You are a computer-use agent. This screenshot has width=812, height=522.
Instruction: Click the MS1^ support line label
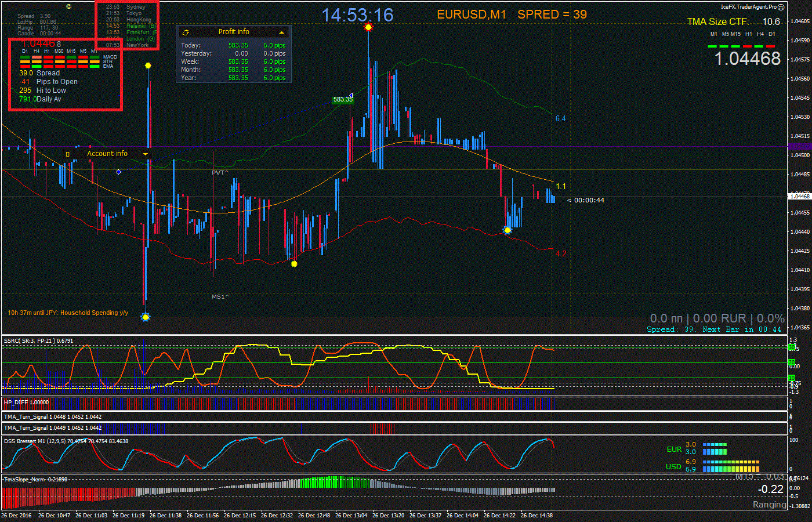pyautogui.click(x=220, y=296)
